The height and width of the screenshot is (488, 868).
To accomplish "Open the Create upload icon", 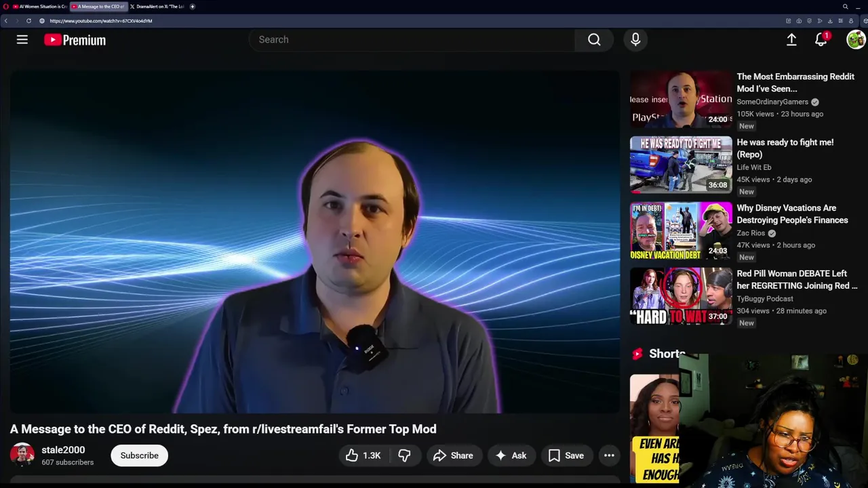I will click(x=791, y=40).
